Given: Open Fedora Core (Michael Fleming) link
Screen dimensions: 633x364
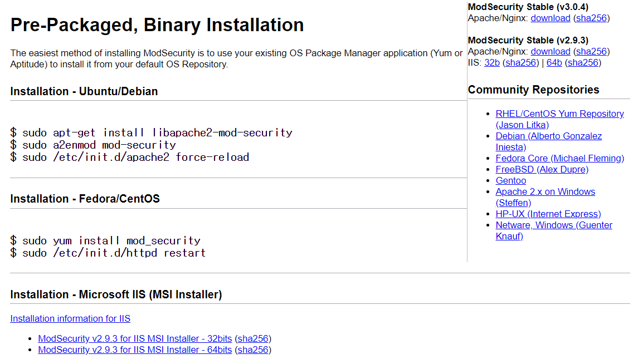Looking at the screenshot, I should tap(559, 159).
